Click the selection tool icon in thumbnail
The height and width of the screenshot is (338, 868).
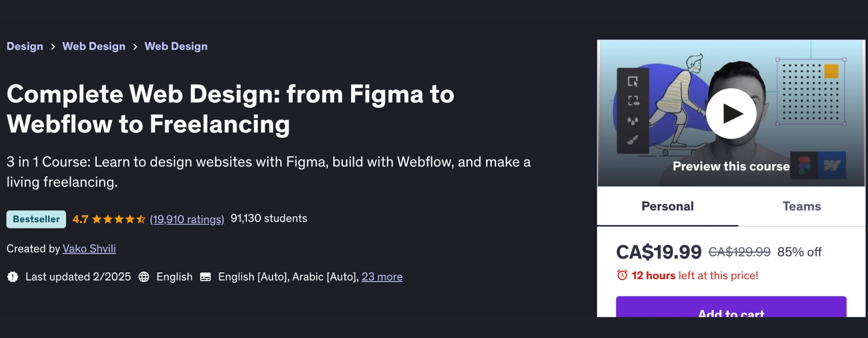(633, 81)
